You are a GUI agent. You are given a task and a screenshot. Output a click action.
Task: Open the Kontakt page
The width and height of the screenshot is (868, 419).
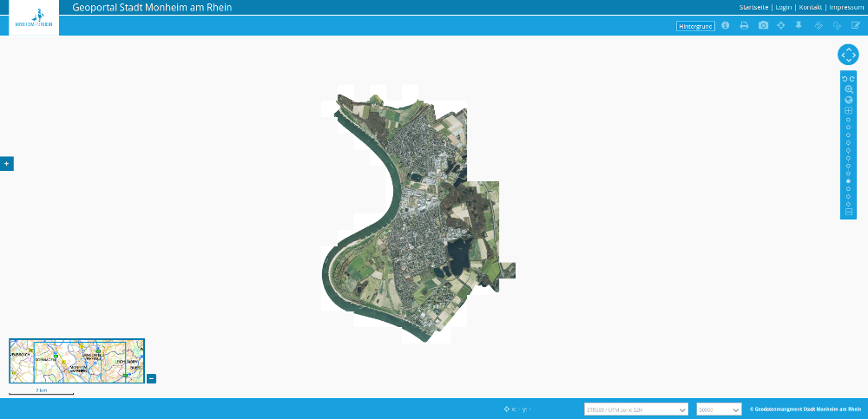click(x=811, y=7)
